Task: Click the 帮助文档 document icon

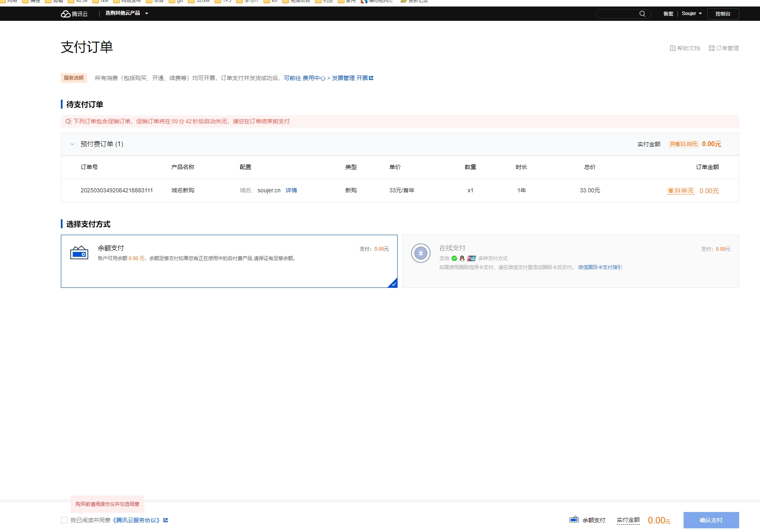Action: (x=673, y=48)
